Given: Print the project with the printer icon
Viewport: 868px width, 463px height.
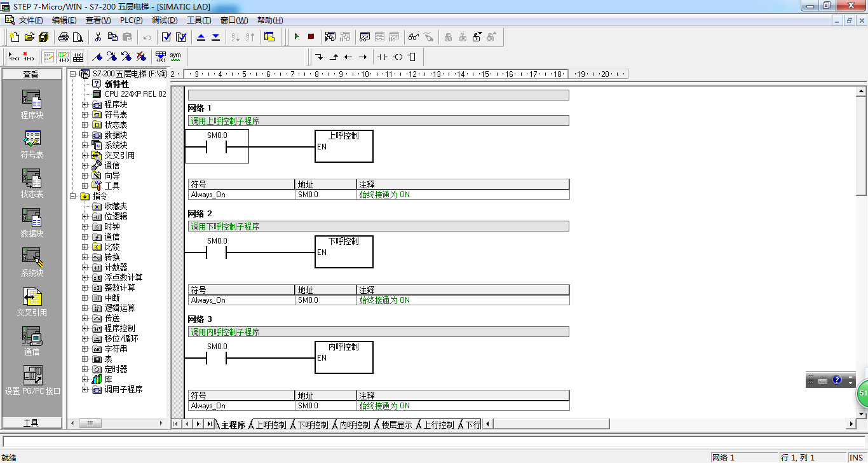Looking at the screenshot, I should tap(64, 37).
